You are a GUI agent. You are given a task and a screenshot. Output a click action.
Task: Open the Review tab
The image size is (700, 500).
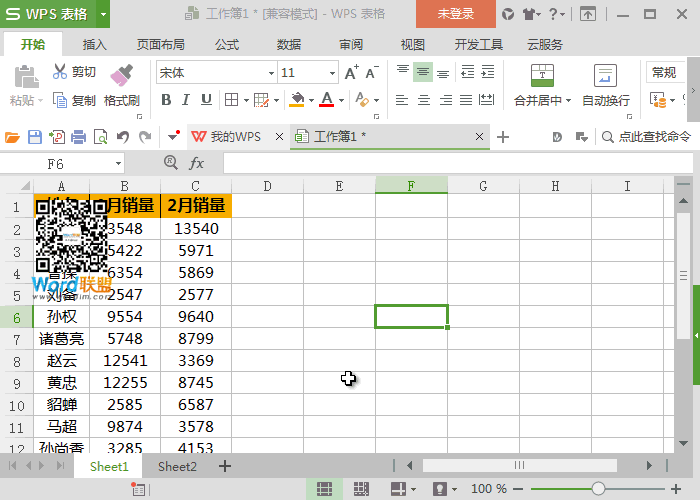tap(351, 45)
